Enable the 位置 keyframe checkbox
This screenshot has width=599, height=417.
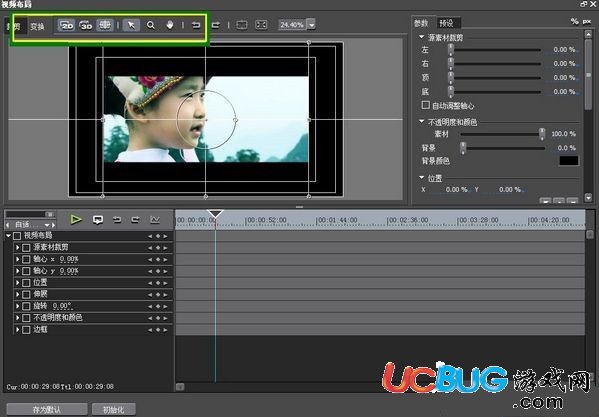(26, 283)
